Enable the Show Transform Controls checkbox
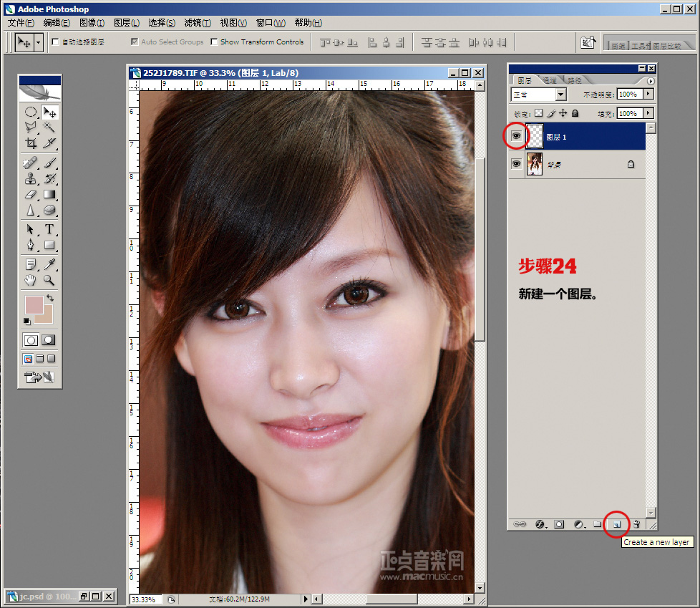The height and width of the screenshot is (608, 700). click(x=214, y=42)
